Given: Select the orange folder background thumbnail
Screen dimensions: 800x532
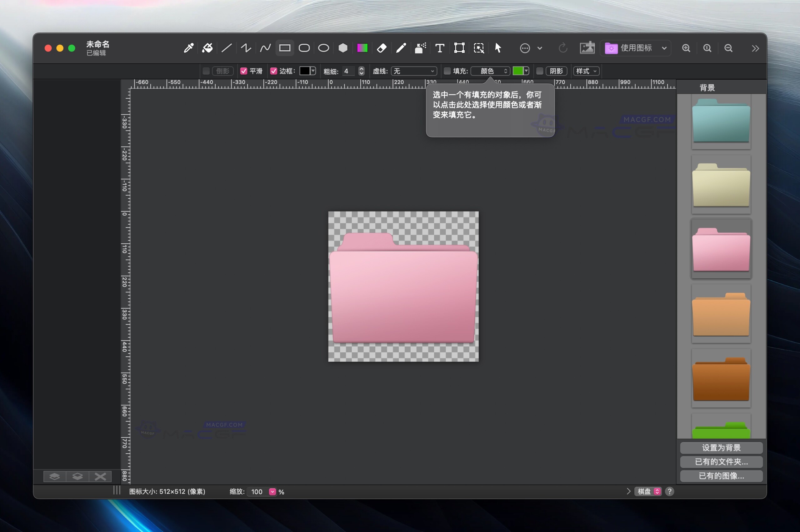Looking at the screenshot, I should [721, 314].
